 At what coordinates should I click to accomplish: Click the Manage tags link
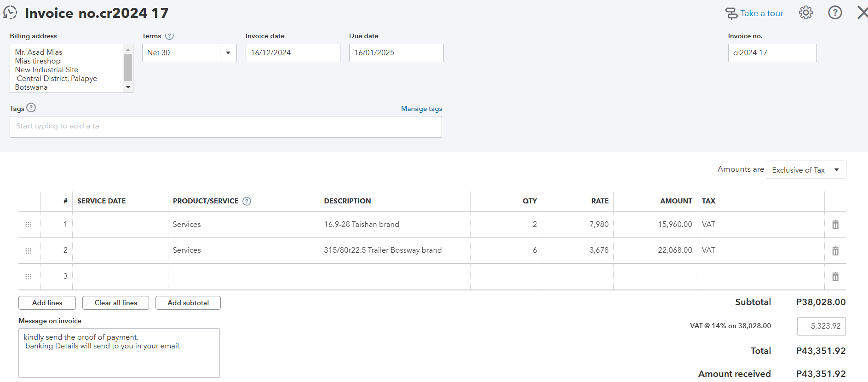pyautogui.click(x=421, y=109)
